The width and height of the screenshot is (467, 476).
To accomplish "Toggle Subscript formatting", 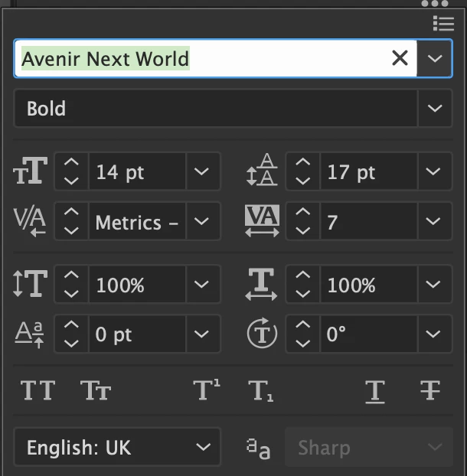I will pyautogui.click(x=261, y=391).
